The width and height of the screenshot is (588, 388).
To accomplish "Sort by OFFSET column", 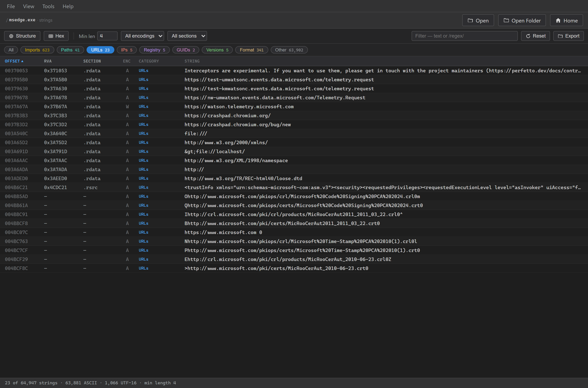I will pos(14,61).
